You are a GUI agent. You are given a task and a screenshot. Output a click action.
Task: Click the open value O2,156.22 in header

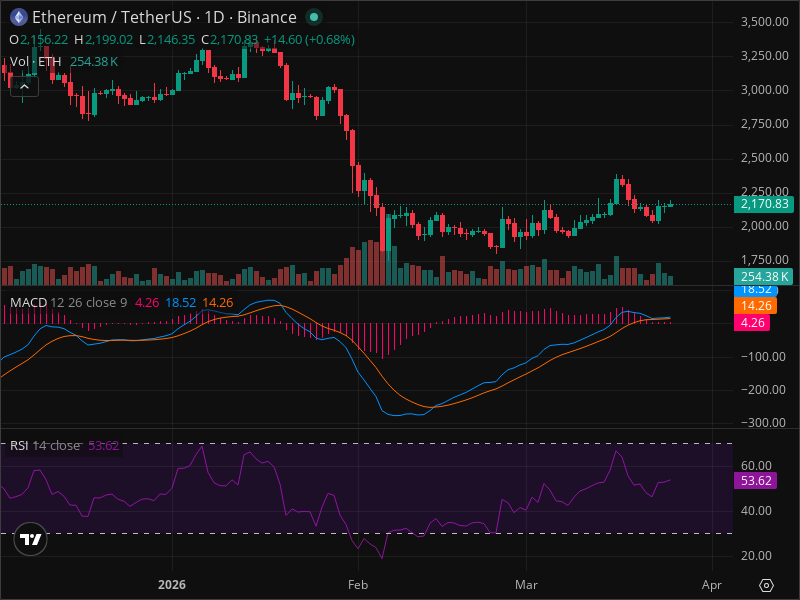pos(39,40)
